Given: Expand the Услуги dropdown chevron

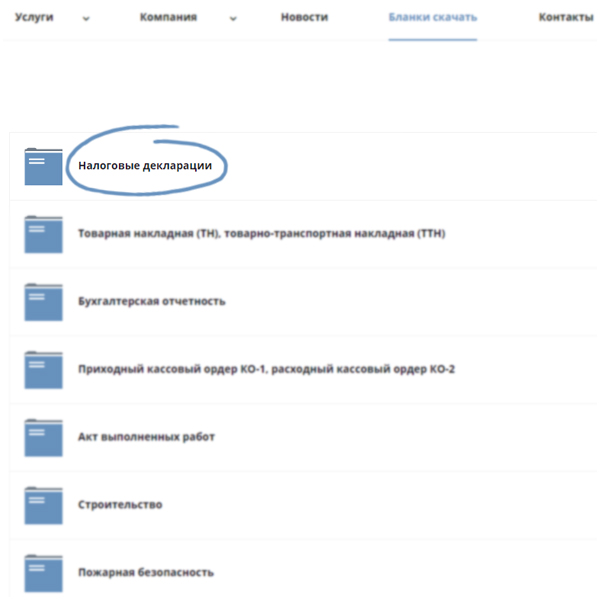Looking at the screenshot, I should pyautogui.click(x=86, y=18).
